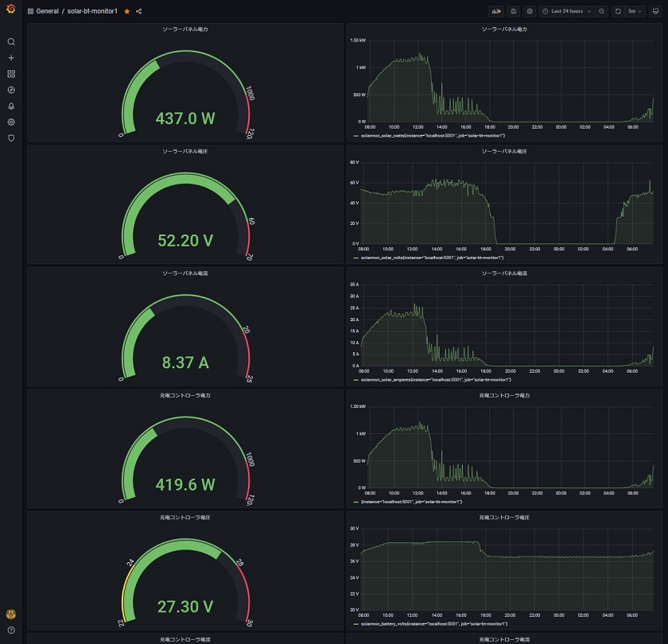
Task: Click the green color line of solarmon_battery_volts legend
Action: (x=355, y=624)
